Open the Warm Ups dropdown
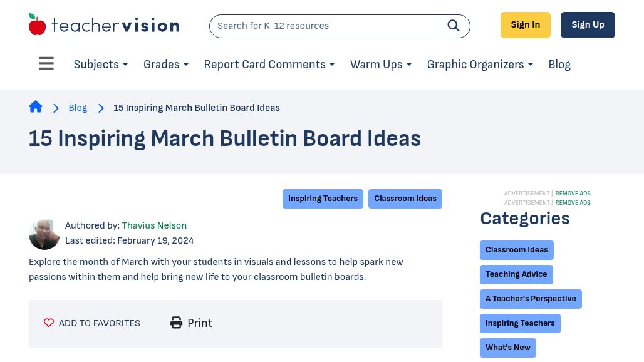Image resolution: width=644 pixels, height=362 pixels. pyautogui.click(x=381, y=65)
